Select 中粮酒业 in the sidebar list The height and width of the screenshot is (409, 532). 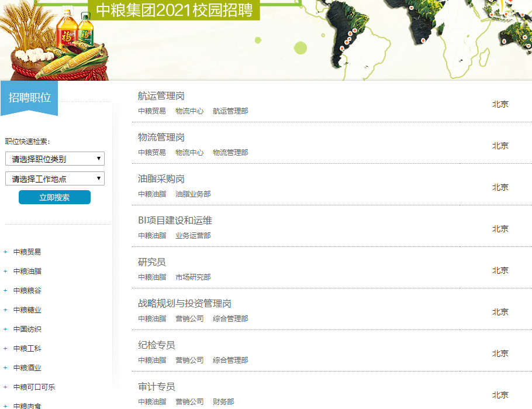[x=27, y=368]
